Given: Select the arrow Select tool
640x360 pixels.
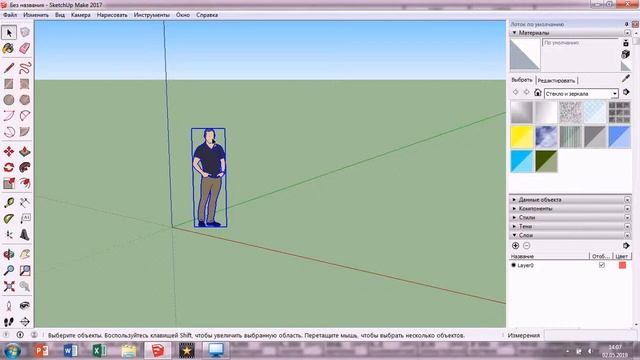Looking at the screenshot, I should click(x=9, y=32).
